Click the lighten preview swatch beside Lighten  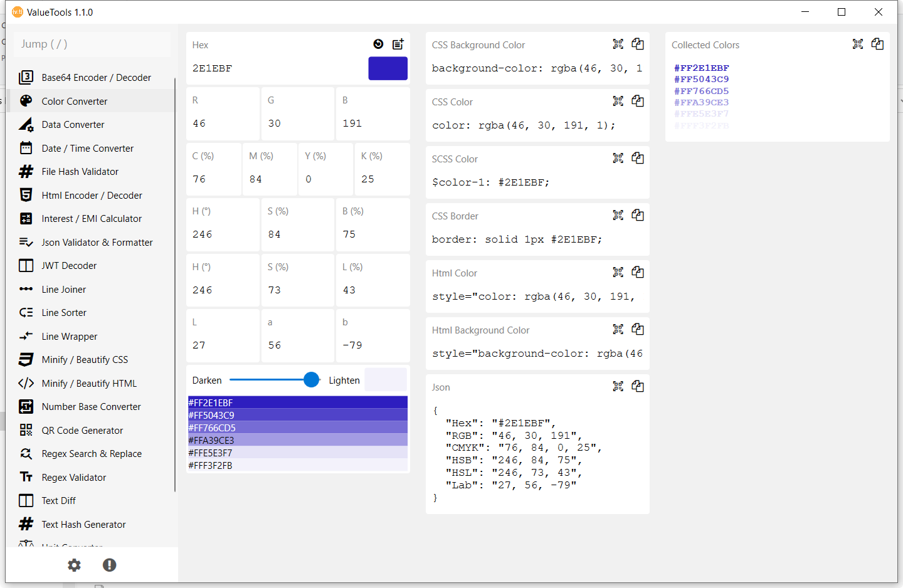386,380
